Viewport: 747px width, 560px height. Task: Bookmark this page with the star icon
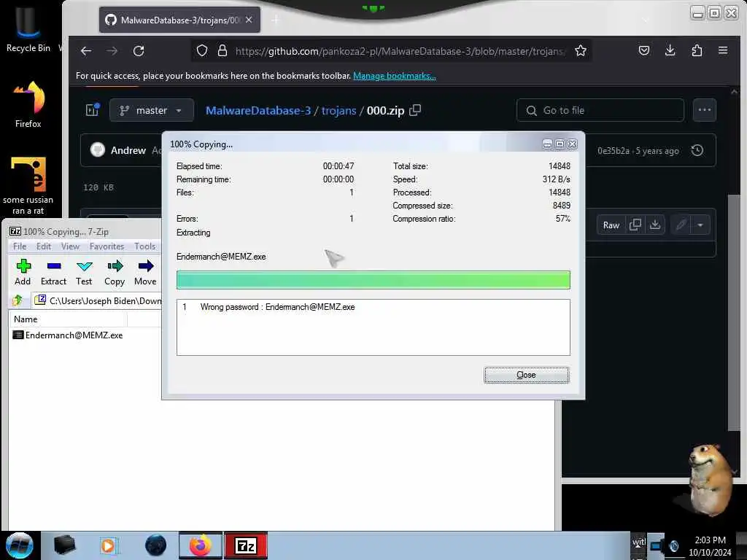click(580, 51)
